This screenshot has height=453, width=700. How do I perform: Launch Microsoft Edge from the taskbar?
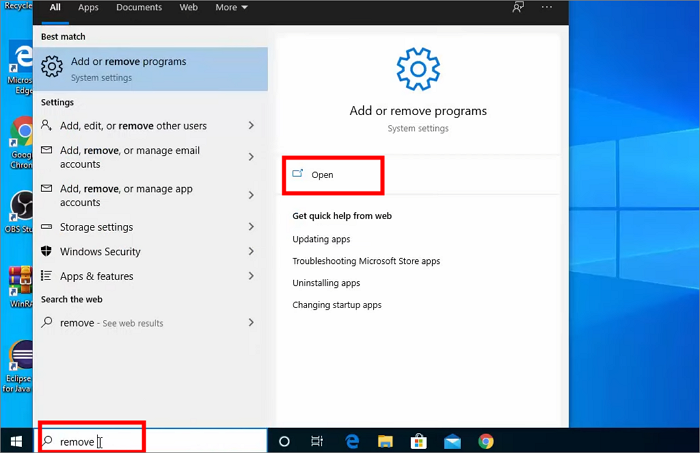coord(352,441)
